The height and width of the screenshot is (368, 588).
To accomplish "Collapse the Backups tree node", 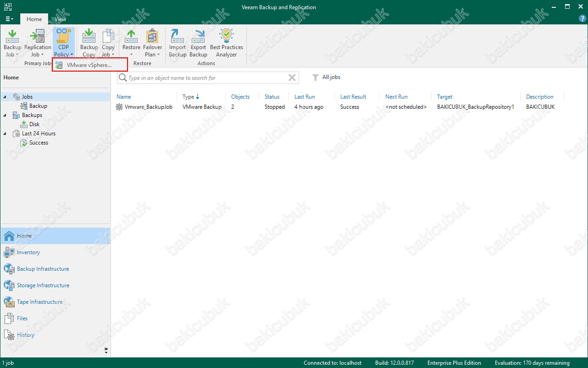I will [x=5, y=115].
